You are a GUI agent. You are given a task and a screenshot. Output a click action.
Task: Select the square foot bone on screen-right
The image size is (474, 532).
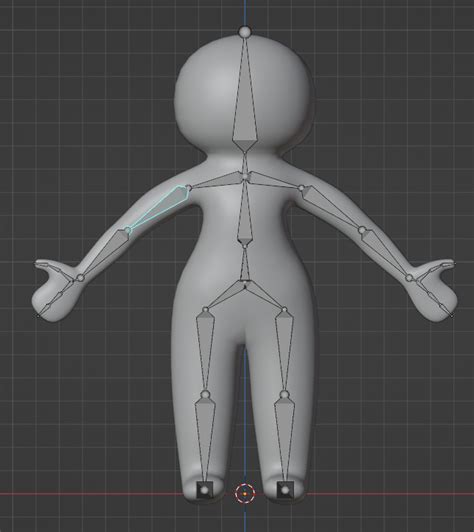285,490
